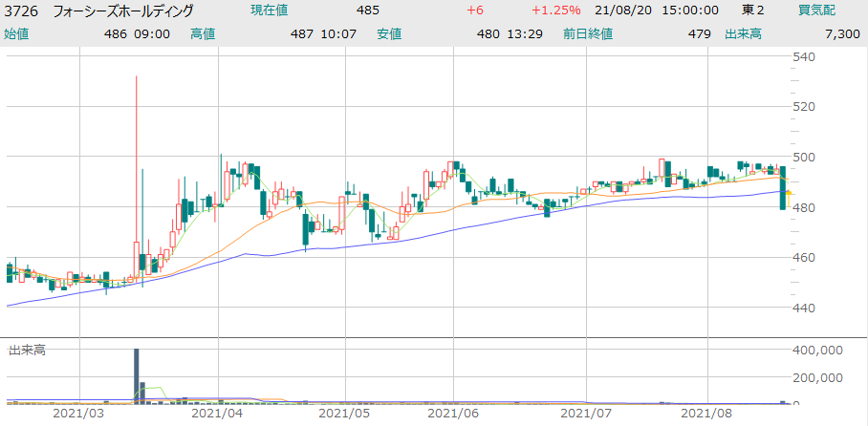Click the 始値 opening price label
Viewport: 868px width, 426px height.
(x=17, y=33)
